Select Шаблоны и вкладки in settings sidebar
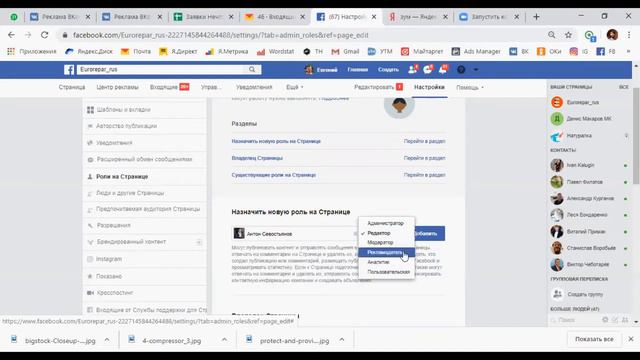Image resolution: width=640 pixels, height=360 pixels. click(x=145, y=110)
